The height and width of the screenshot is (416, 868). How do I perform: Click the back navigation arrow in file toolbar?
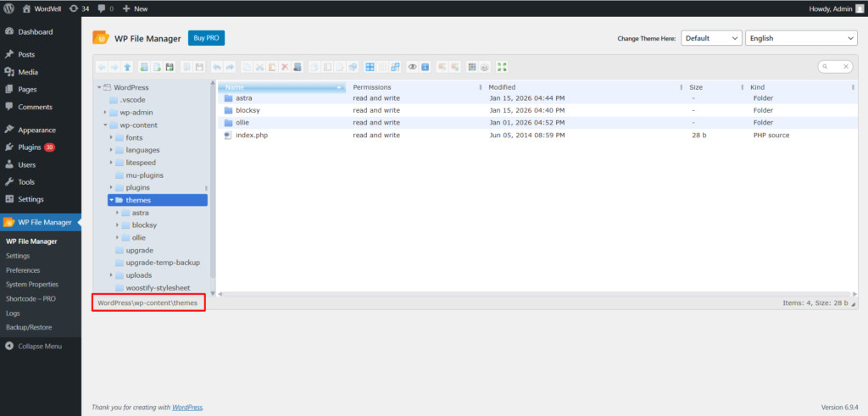click(102, 67)
